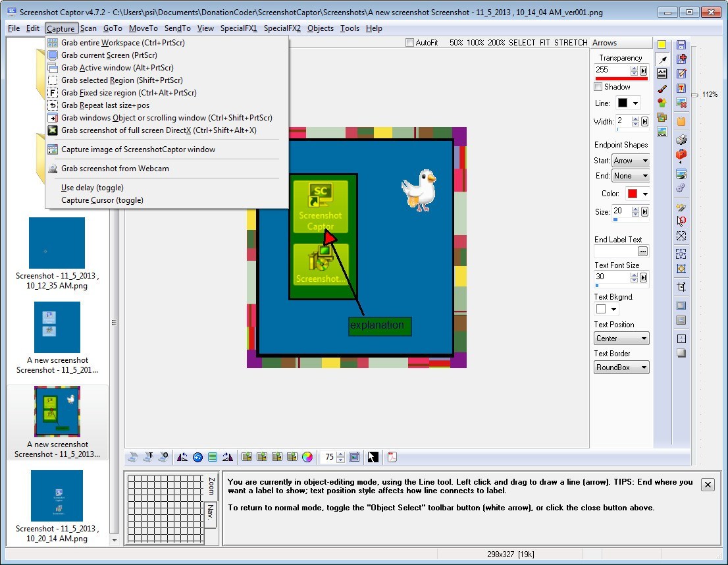
Task: Pick the red endpoint Color swatch
Action: pos(633,194)
